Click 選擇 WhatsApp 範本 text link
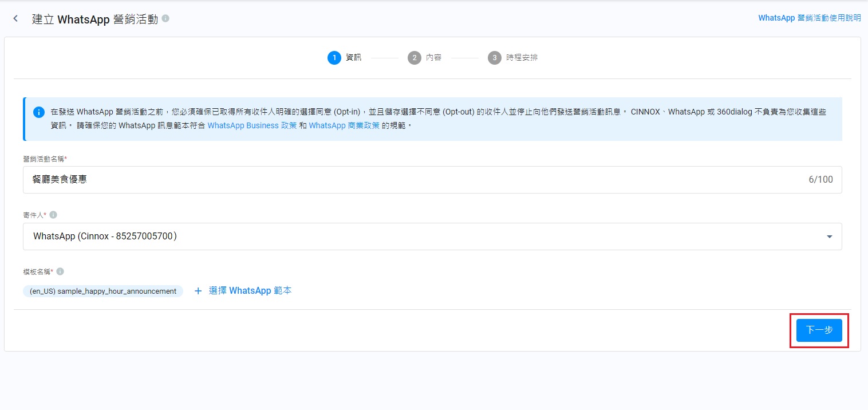Image resolution: width=868 pixels, height=410 pixels. 250,291
